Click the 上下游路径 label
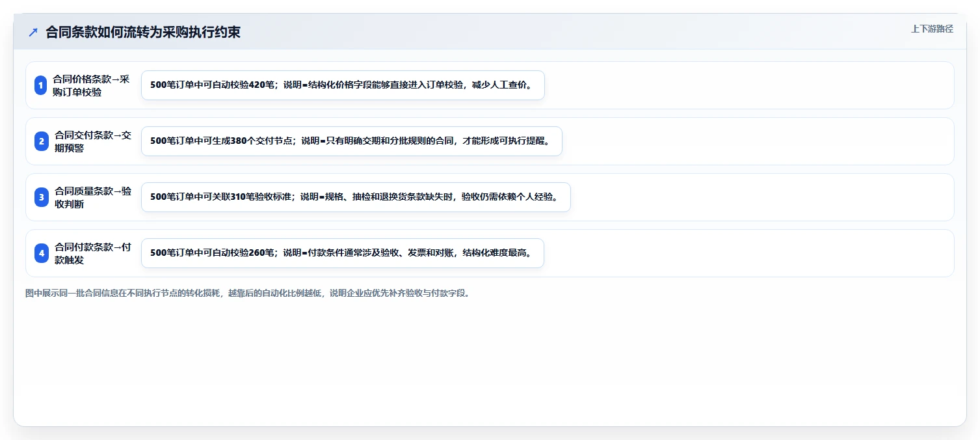Viewport: 980px width, 440px height. pyautogui.click(x=932, y=29)
